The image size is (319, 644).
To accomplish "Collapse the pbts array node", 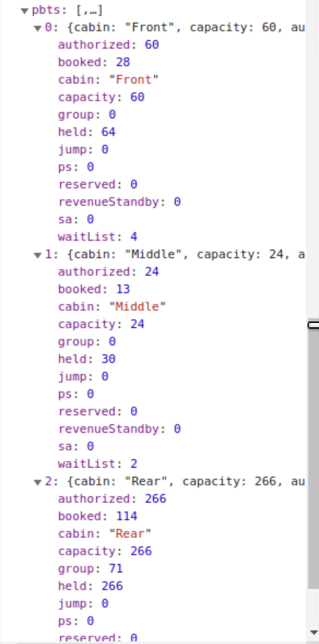I will [24, 11].
